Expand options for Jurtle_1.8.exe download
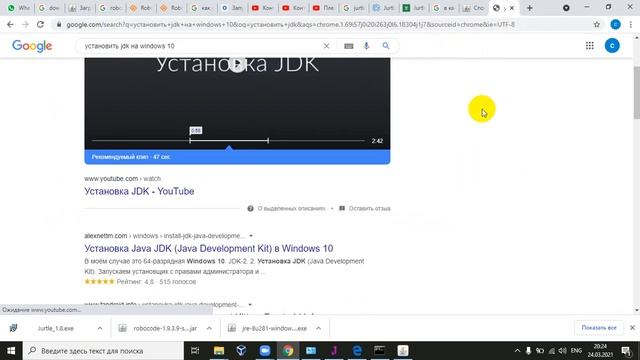 (x=100, y=328)
